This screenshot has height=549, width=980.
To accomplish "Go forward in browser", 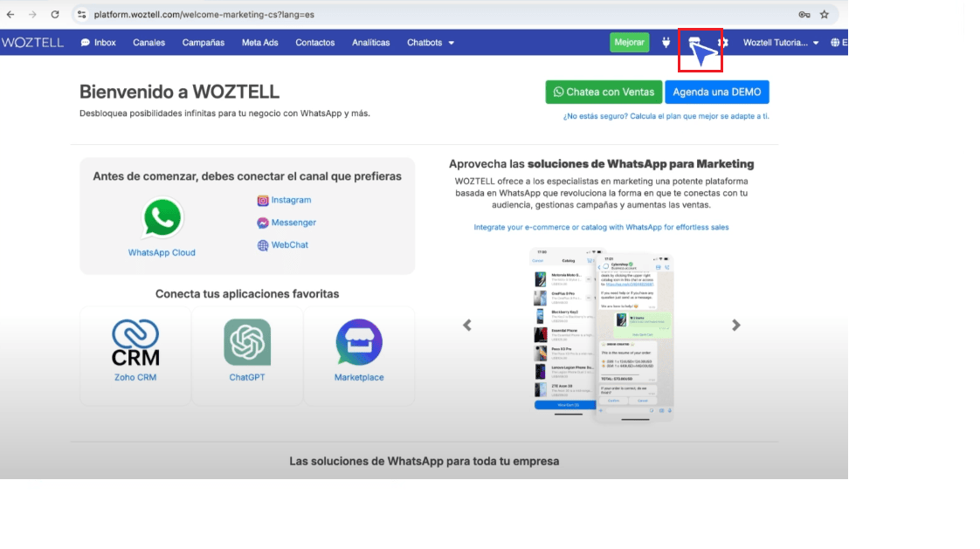I will (x=32, y=14).
